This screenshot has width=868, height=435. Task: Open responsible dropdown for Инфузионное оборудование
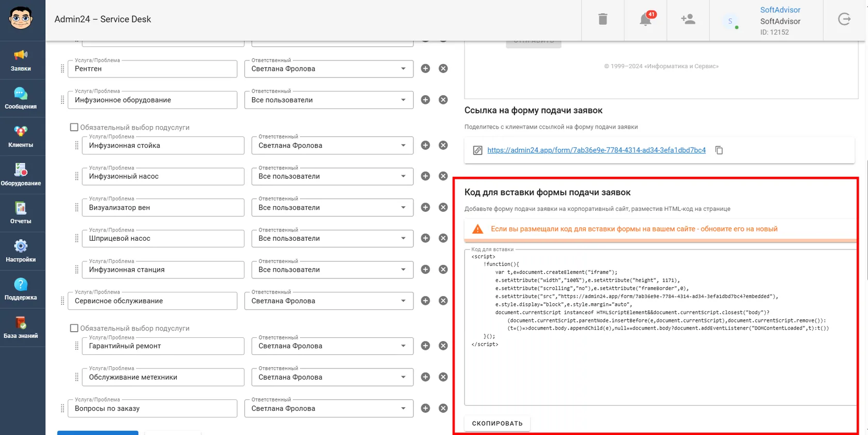(x=329, y=100)
